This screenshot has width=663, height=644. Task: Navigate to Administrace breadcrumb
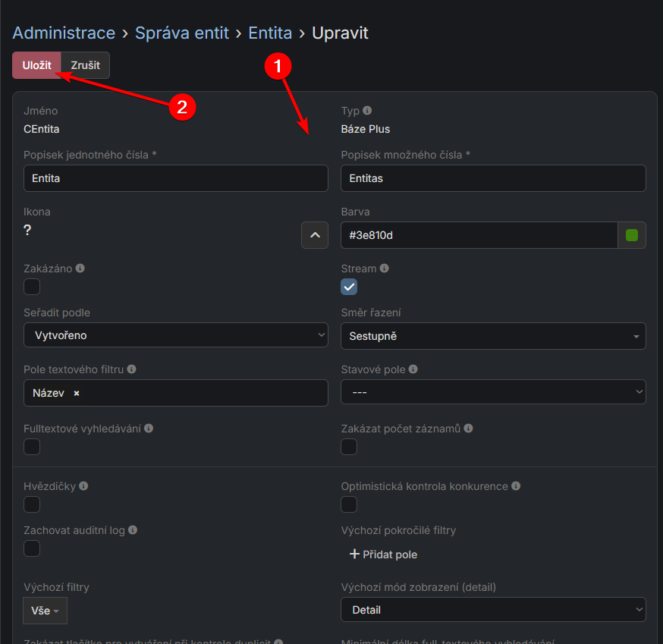tap(64, 33)
